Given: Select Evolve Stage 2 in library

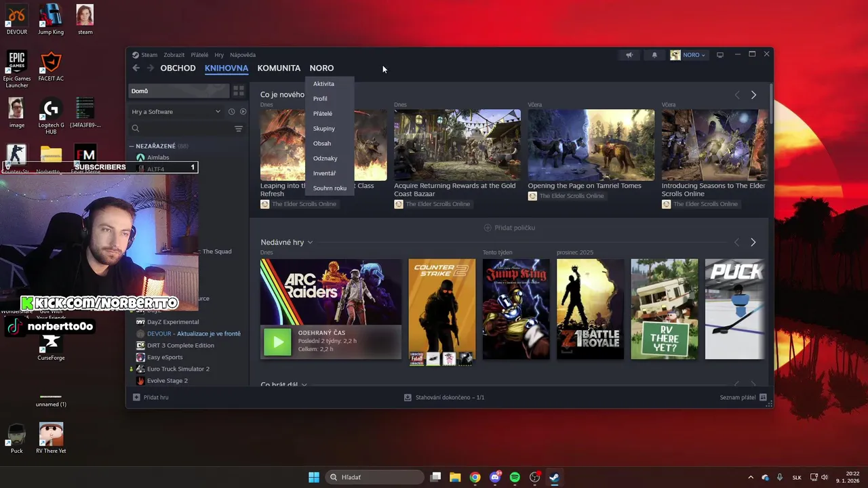Looking at the screenshot, I should 167,381.
